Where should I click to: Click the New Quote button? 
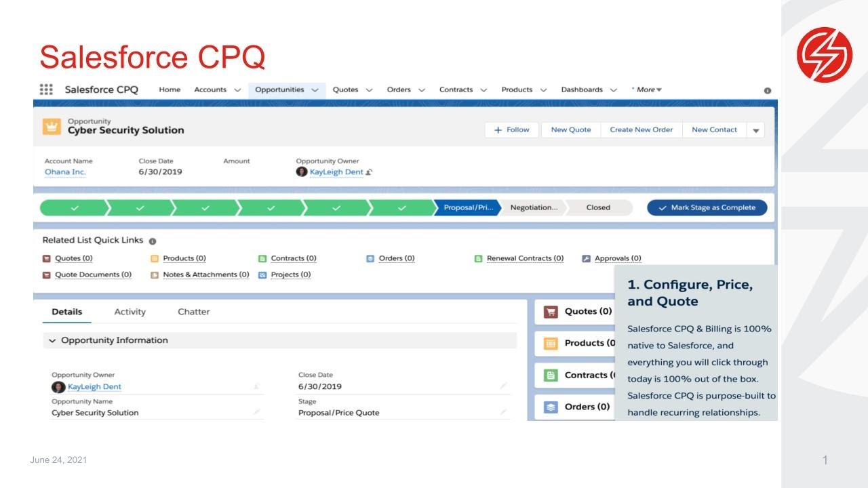(571, 130)
